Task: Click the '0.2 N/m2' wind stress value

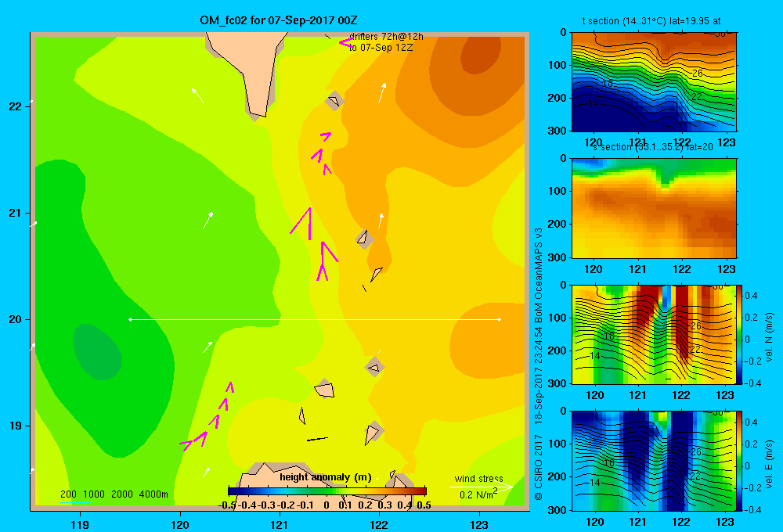Action: (478, 494)
